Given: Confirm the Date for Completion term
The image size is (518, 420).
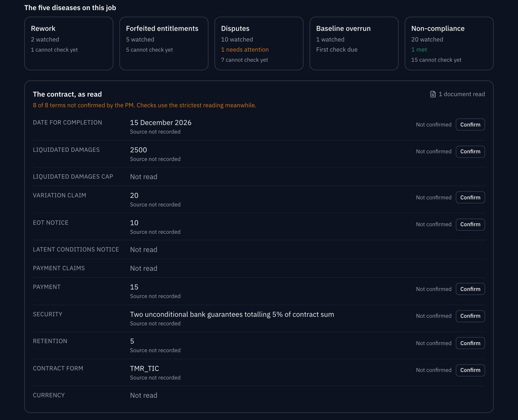Looking at the screenshot, I should 470,125.
